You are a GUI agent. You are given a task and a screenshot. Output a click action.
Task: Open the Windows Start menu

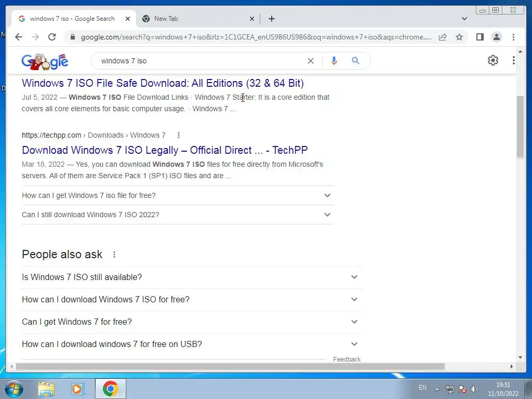[13, 389]
